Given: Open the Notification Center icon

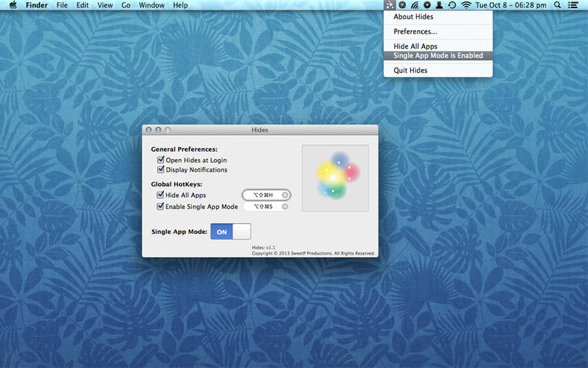Looking at the screenshot, I should 573,5.
